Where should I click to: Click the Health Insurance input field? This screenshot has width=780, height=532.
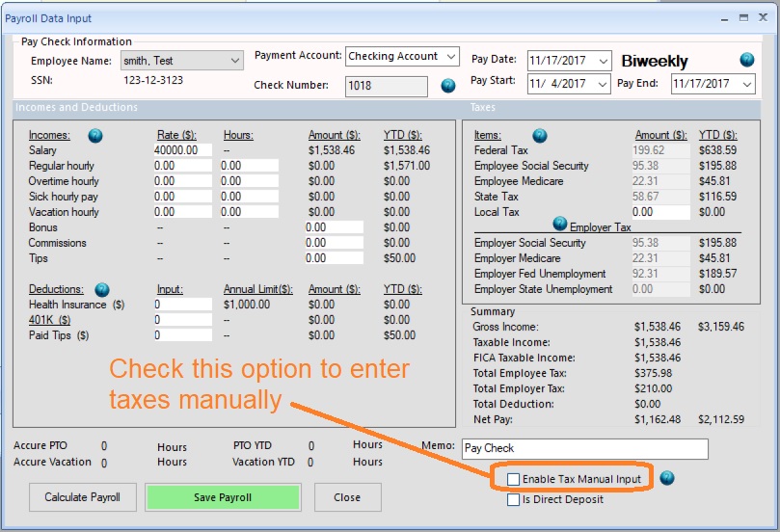pyautogui.click(x=181, y=305)
